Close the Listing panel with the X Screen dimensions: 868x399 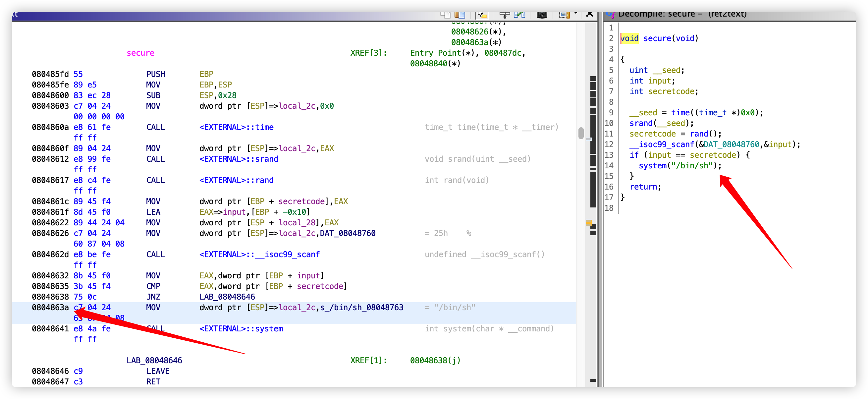click(x=590, y=14)
